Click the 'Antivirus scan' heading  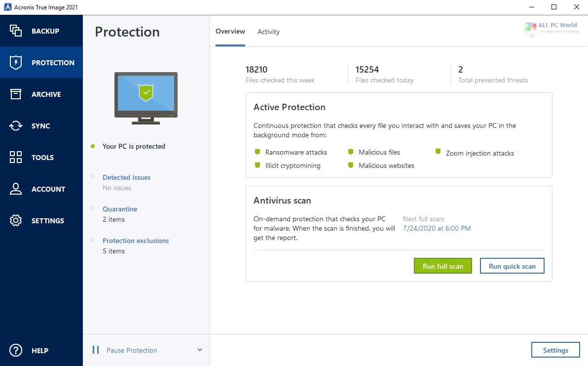(x=282, y=201)
